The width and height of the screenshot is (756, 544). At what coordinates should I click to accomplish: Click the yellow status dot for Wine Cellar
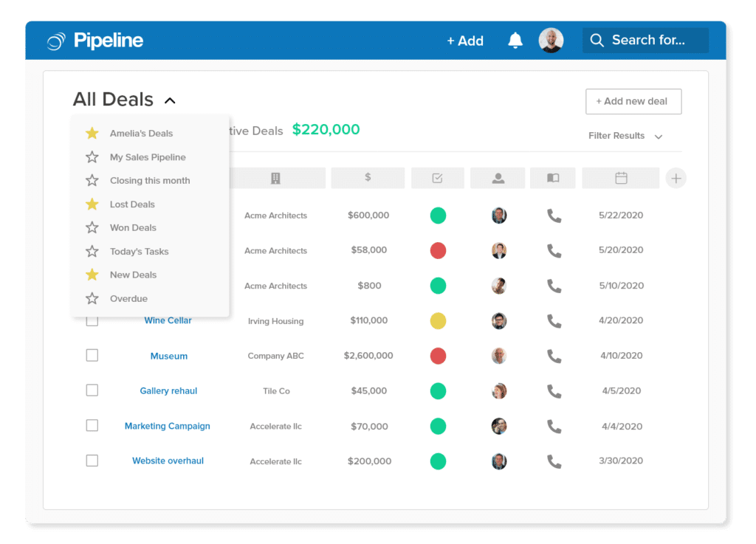pyautogui.click(x=438, y=320)
